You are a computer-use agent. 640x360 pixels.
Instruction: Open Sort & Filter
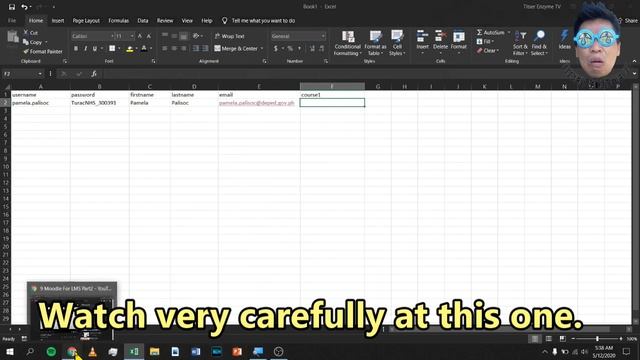(x=520, y=42)
